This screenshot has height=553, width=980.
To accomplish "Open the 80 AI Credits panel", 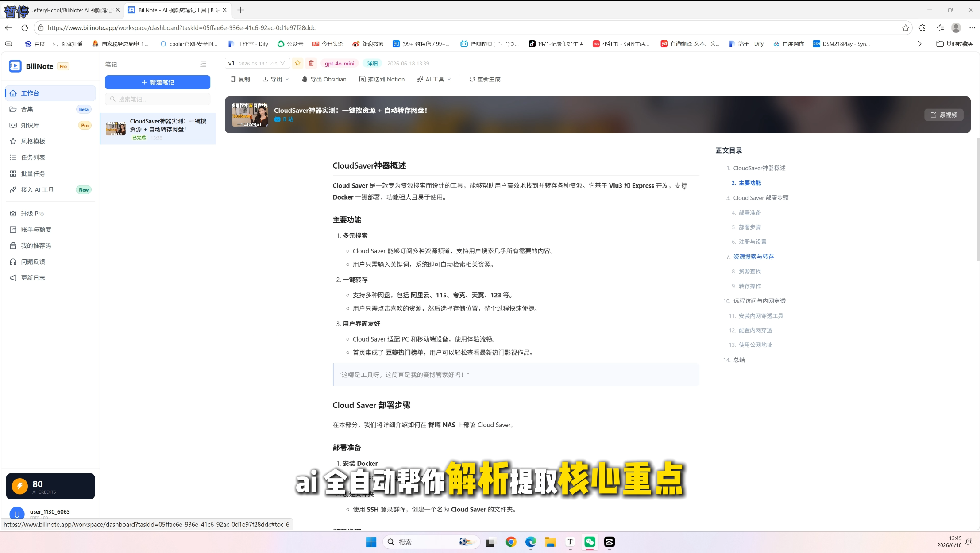I will [x=50, y=486].
